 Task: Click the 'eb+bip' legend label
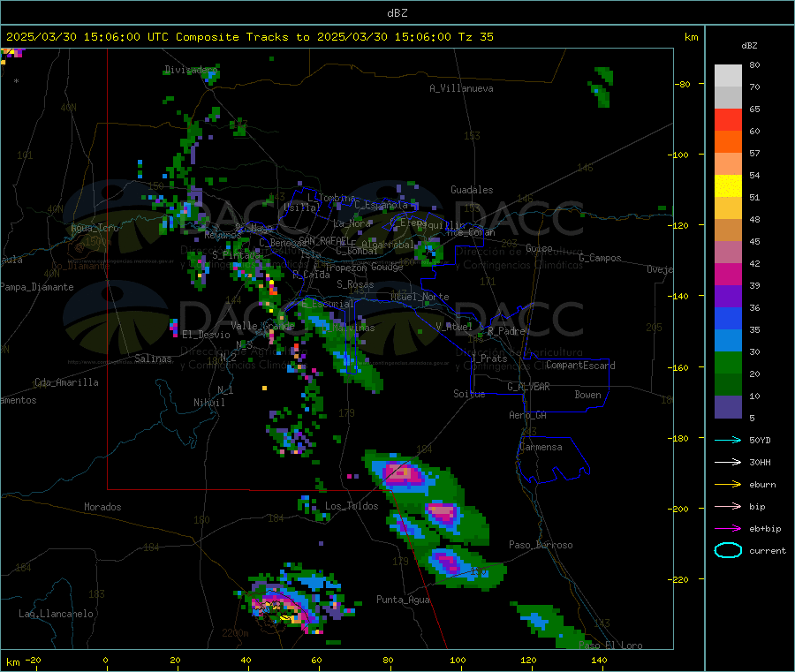pos(765,529)
